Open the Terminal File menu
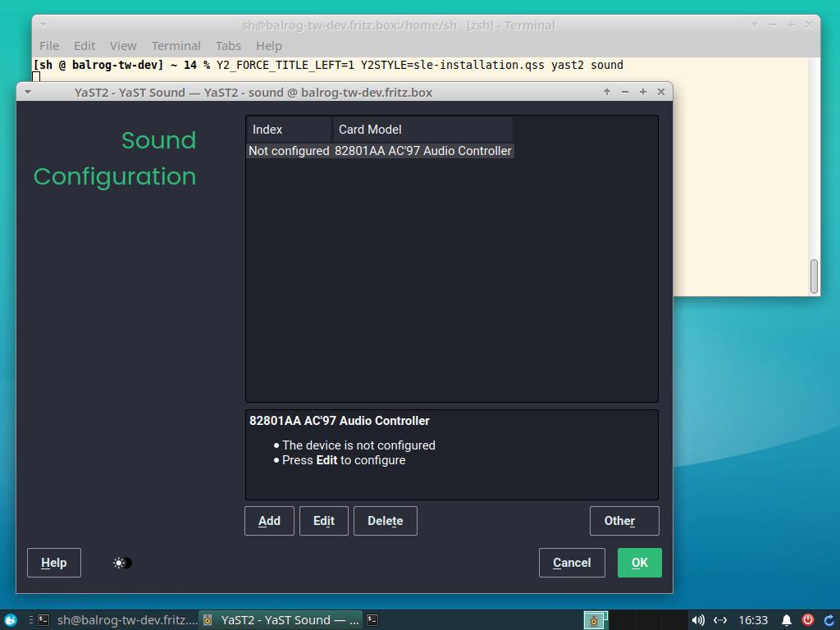This screenshot has width=840, height=630. [x=49, y=46]
